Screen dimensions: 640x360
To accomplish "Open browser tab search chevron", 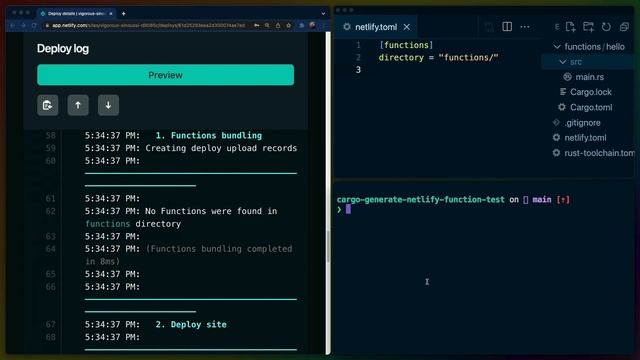I will 323,13.
